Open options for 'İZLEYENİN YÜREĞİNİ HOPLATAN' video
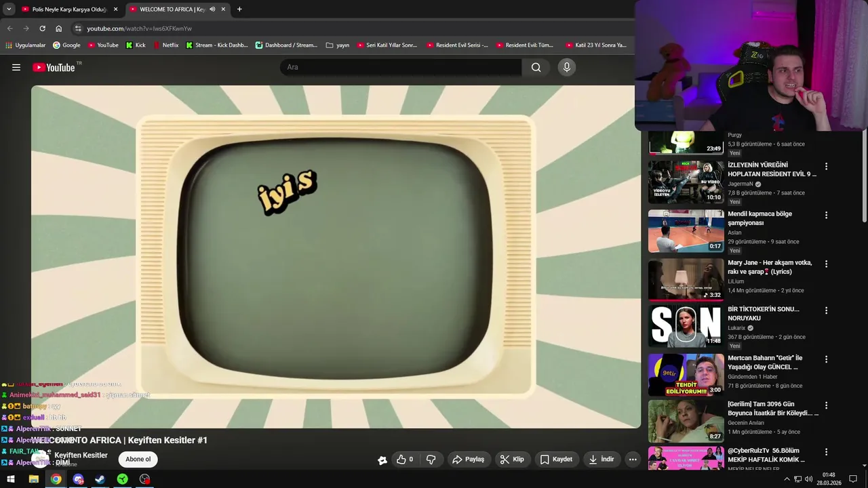The image size is (868, 488). pyautogui.click(x=826, y=166)
